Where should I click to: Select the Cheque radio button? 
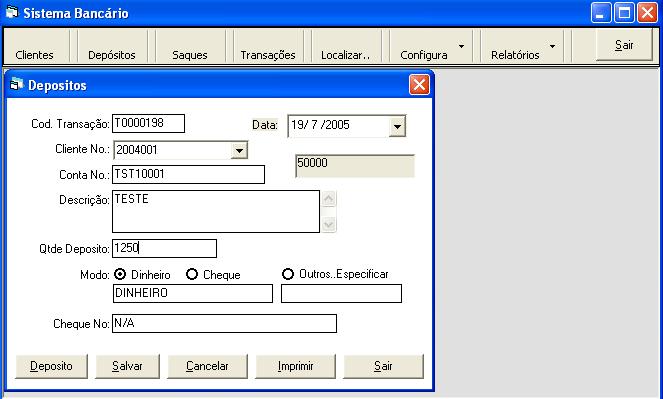[192, 274]
